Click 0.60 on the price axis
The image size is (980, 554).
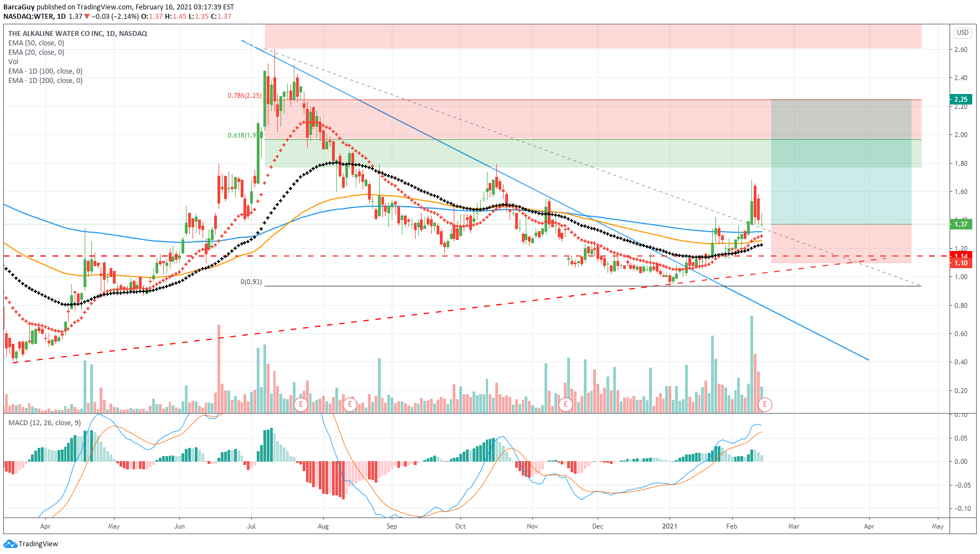[961, 334]
